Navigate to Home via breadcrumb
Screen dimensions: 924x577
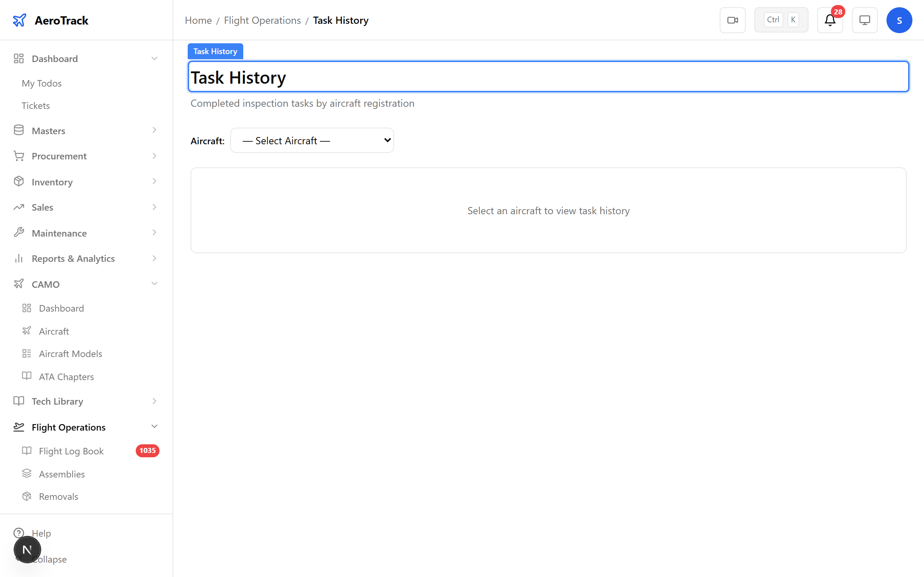[198, 20]
